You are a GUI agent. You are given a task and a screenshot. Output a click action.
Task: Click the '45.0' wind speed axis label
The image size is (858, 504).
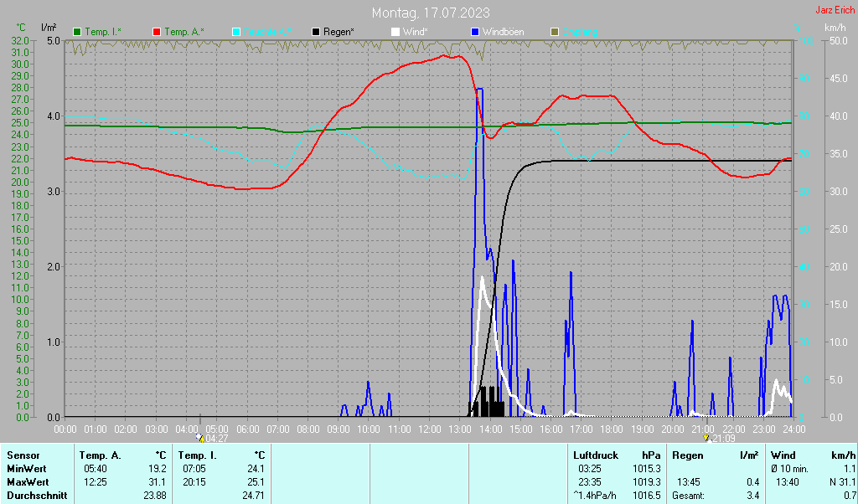tap(840, 78)
